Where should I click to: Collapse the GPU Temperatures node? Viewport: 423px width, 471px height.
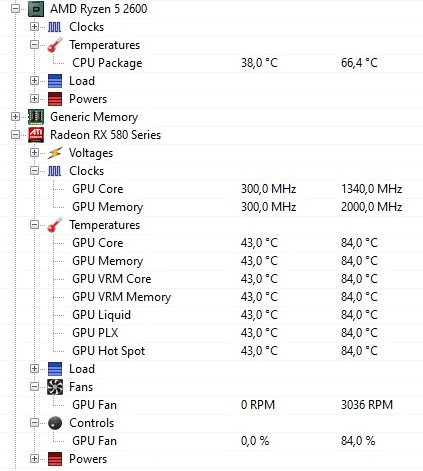tap(34, 225)
